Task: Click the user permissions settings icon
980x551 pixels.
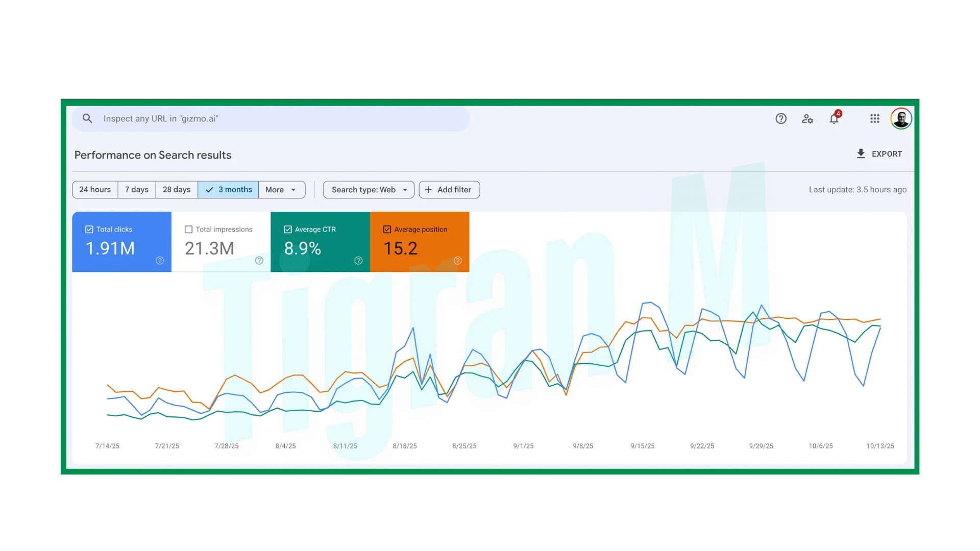Action: pyautogui.click(x=807, y=118)
